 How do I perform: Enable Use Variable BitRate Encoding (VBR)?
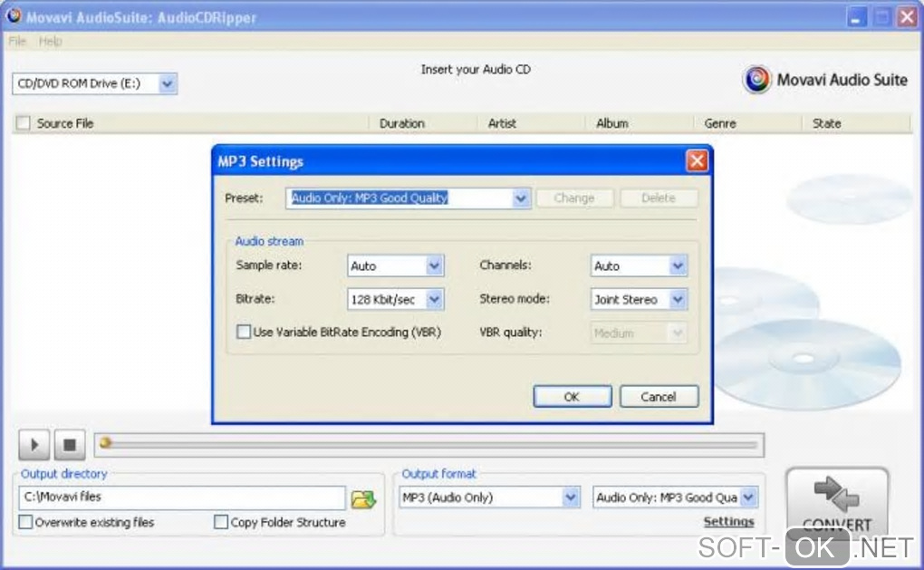point(244,332)
